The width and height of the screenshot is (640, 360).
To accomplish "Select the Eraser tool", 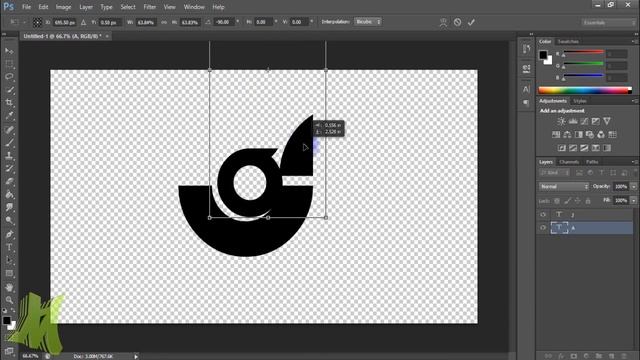I will coord(9,182).
